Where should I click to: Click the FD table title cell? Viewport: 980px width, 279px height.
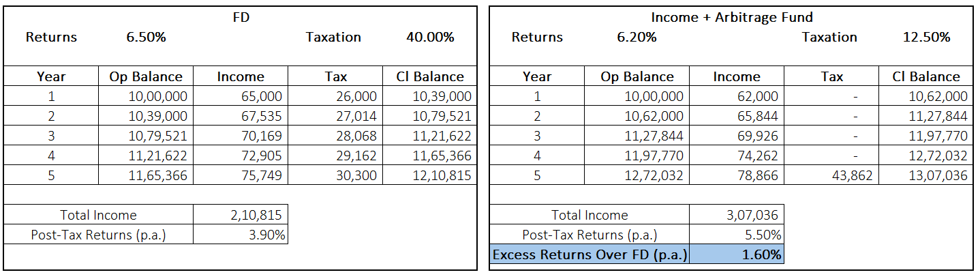(241, 18)
